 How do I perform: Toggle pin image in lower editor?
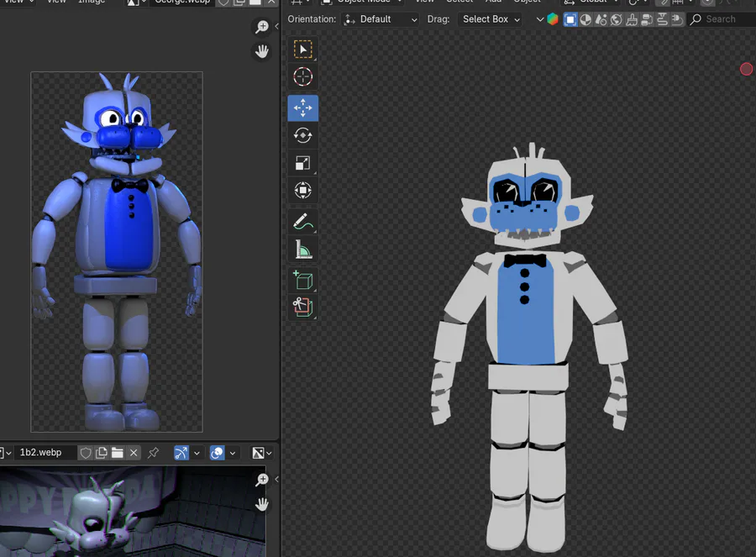click(154, 453)
